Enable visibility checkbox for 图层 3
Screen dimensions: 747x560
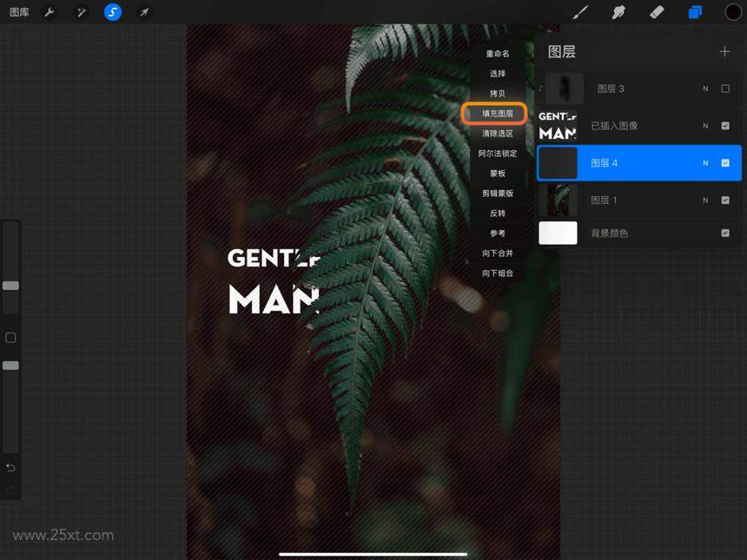pyautogui.click(x=725, y=89)
